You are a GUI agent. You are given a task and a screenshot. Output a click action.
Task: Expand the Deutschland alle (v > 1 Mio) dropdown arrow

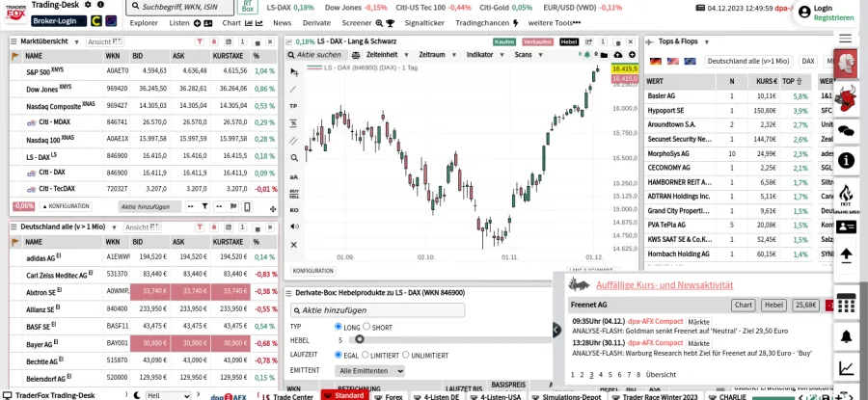click(115, 227)
